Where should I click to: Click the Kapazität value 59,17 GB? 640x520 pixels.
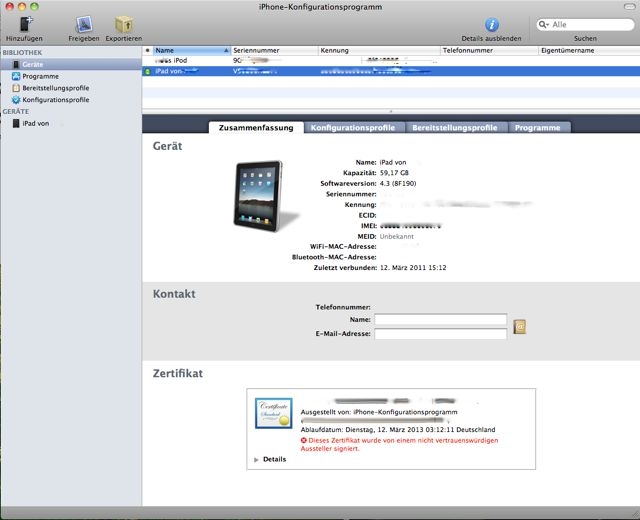click(x=394, y=173)
